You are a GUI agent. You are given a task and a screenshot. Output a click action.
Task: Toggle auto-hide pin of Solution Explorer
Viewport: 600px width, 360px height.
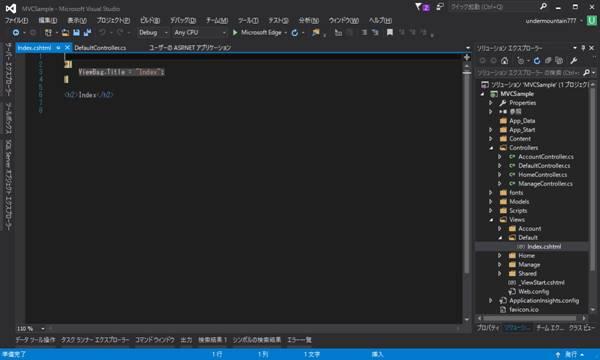pyautogui.click(x=583, y=48)
